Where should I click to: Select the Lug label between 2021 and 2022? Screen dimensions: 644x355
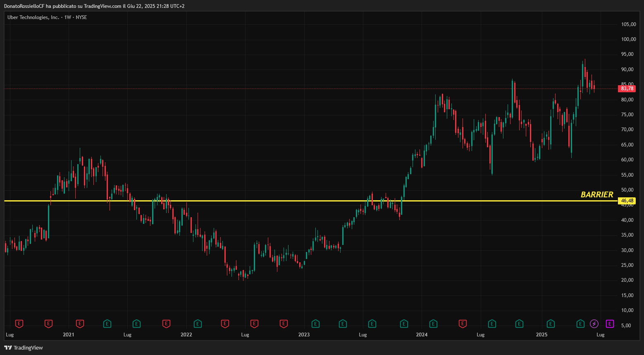coord(127,335)
